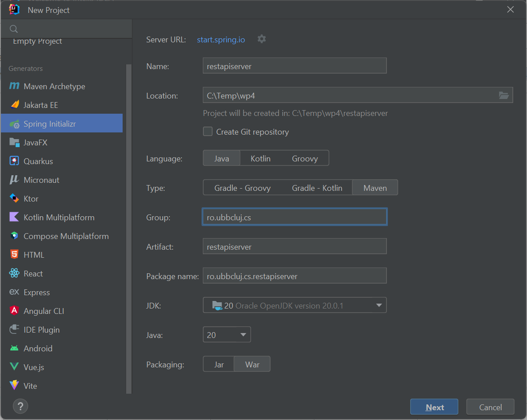The width and height of the screenshot is (527, 420).
Task: Select Quarkus generator
Action: (x=62, y=161)
